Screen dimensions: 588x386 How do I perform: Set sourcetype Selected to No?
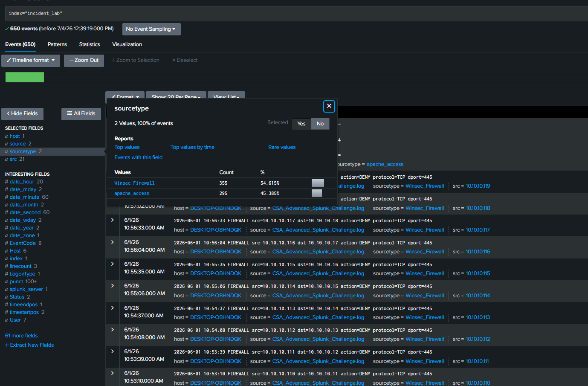click(x=320, y=124)
